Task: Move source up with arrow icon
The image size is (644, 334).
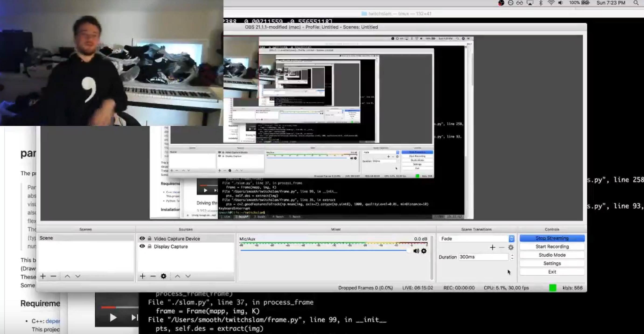Action: click(178, 276)
